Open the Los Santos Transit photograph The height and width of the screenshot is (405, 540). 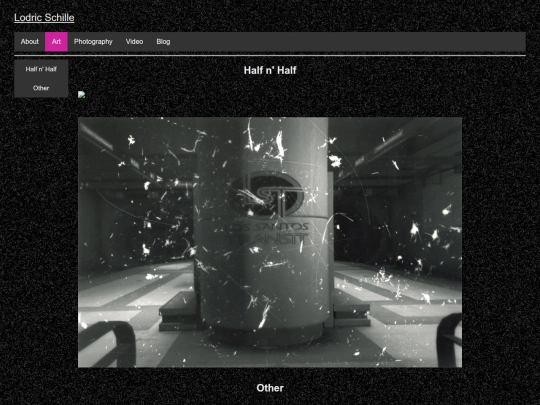tap(270, 242)
